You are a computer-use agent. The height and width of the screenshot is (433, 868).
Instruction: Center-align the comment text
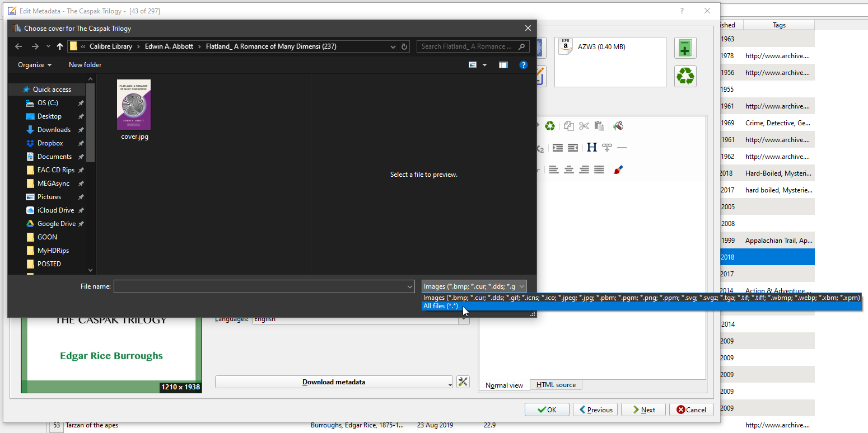[x=569, y=170]
